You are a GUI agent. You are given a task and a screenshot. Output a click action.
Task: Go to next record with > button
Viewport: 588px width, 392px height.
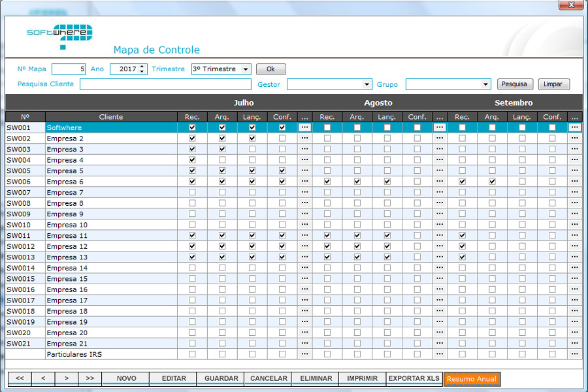[66, 378]
